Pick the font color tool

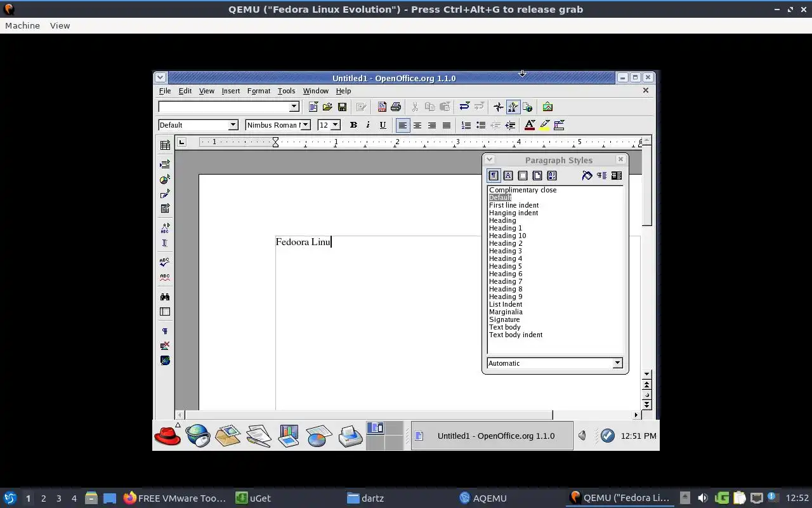(x=530, y=125)
